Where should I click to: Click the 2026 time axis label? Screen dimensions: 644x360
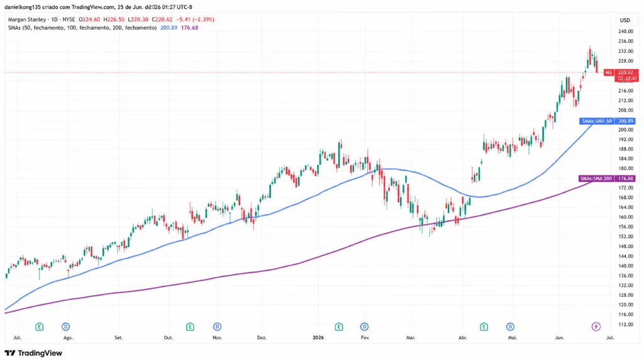tap(318, 338)
